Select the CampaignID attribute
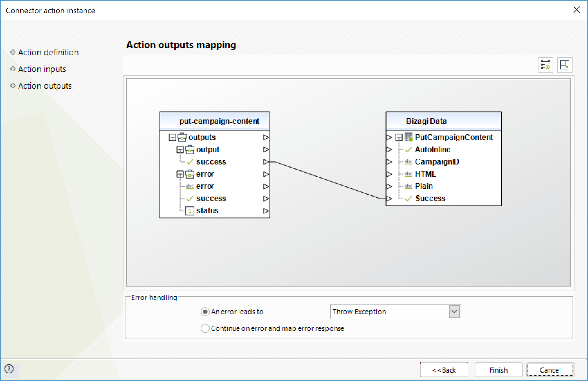The width and height of the screenshot is (588, 381). coord(437,162)
